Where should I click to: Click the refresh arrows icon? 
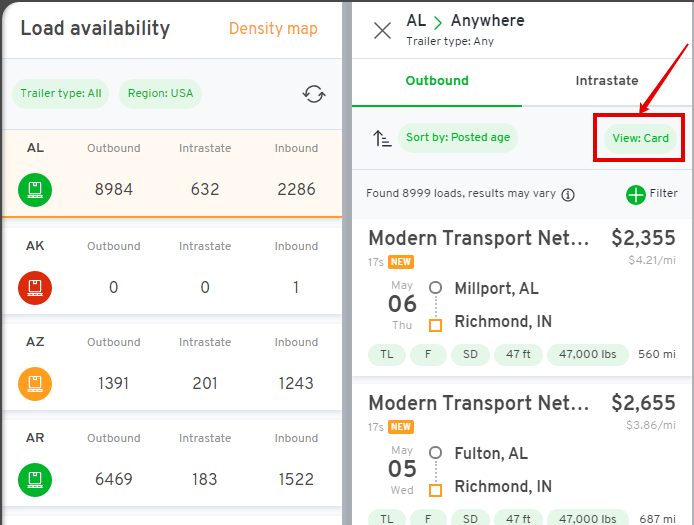pos(314,94)
